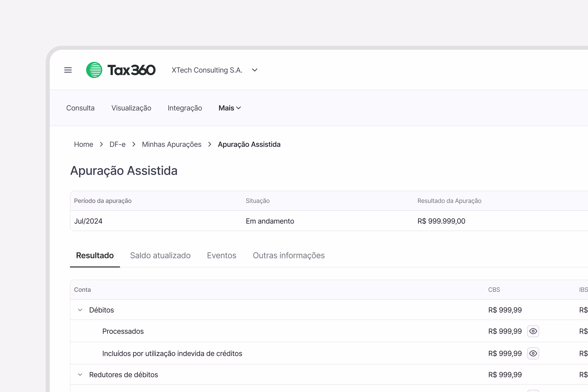Navigate to Home via breadcrumb
Image resolution: width=588 pixels, height=392 pixels.
(83, 144)
